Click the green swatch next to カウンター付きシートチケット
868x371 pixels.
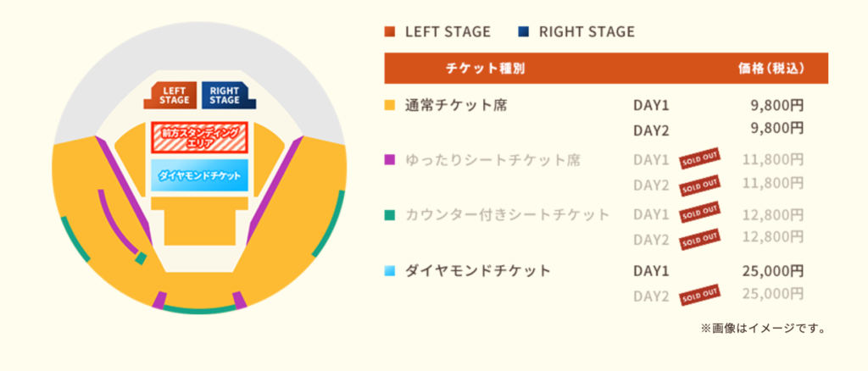tap(390, 215)
